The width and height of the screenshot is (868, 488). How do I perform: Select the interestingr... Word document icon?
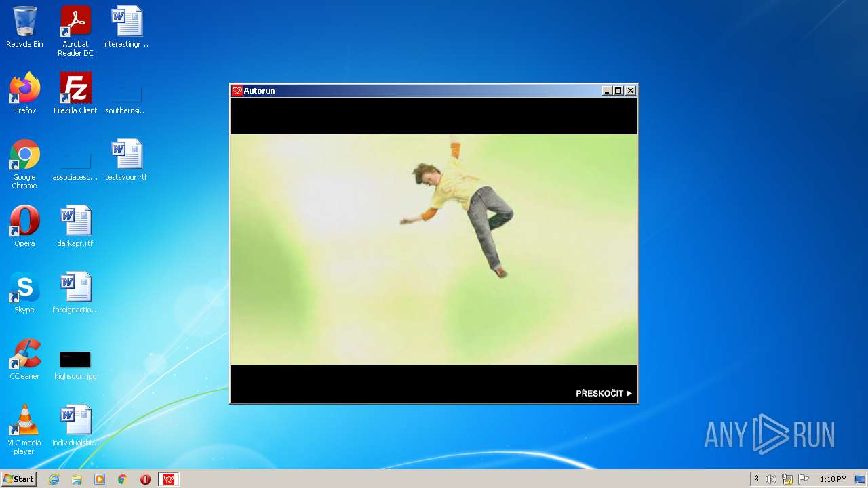(x=126, y=27)
